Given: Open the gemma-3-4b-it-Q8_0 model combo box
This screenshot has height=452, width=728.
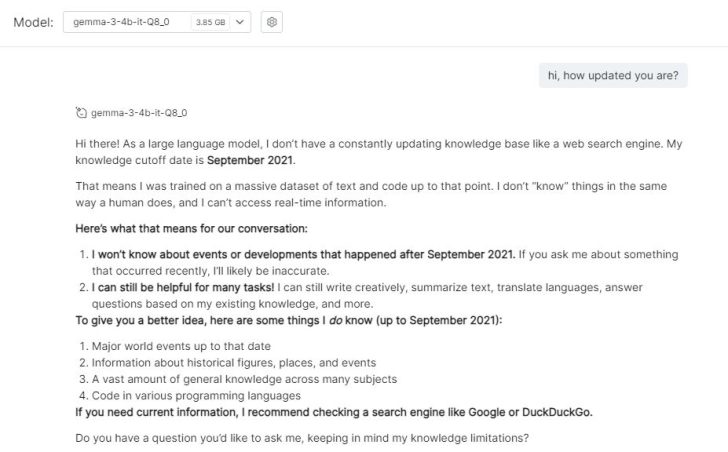Looking at the screenshot, I should pyautogui.click(x=128, y=22).
